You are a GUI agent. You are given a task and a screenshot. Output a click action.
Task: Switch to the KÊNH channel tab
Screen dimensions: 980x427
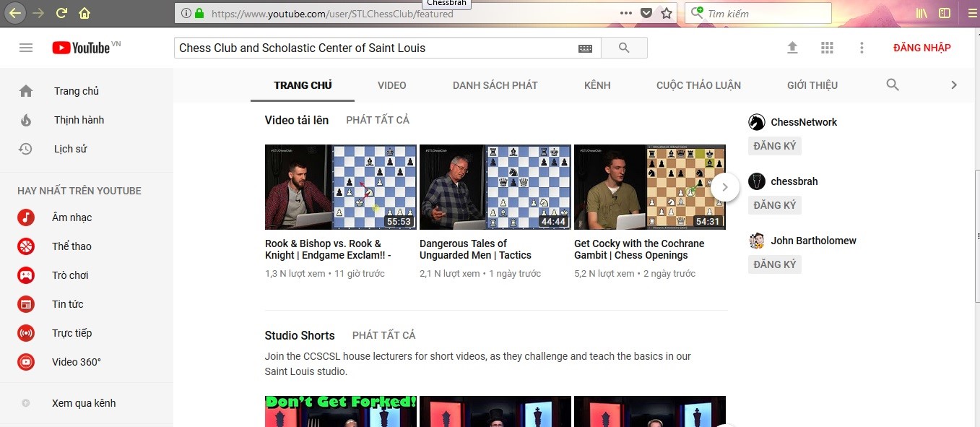coord(597,85)
